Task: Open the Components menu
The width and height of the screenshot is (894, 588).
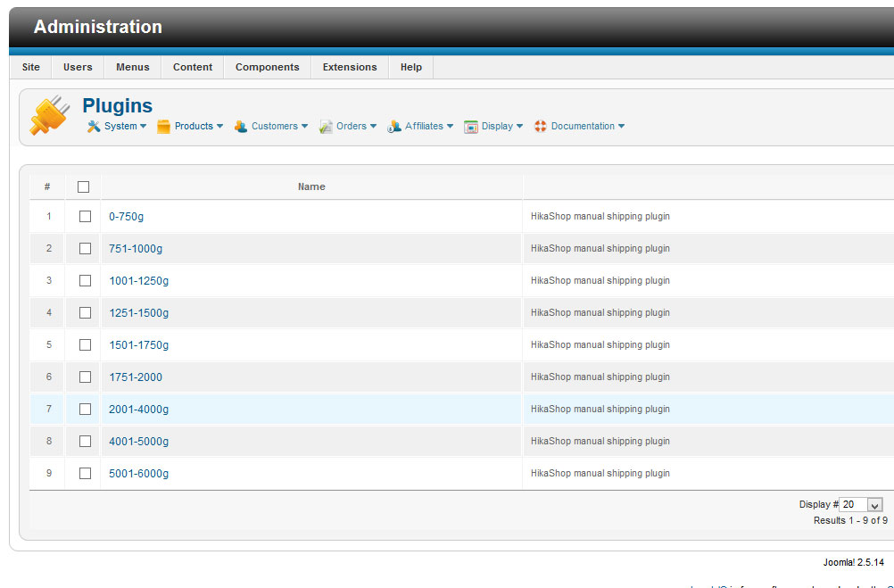Action: 267,67
